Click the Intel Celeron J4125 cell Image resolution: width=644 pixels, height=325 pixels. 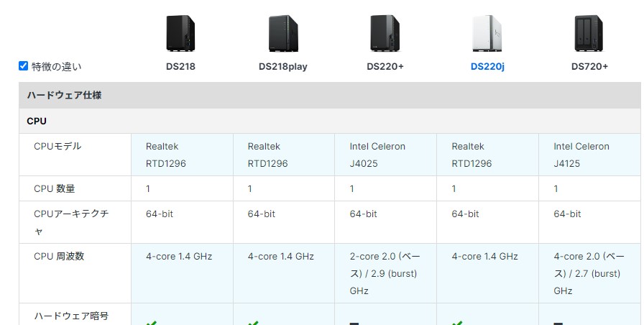click(x=589, y=155)
